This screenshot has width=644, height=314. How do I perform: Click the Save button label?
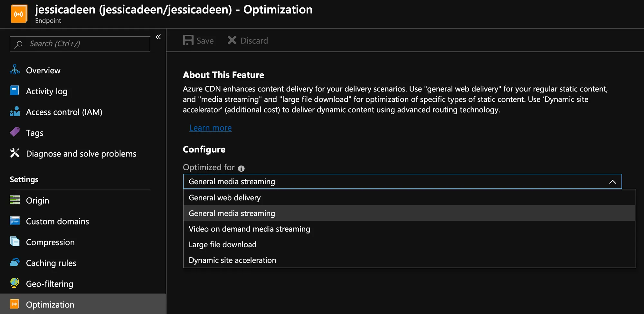(x=205, y=41)
